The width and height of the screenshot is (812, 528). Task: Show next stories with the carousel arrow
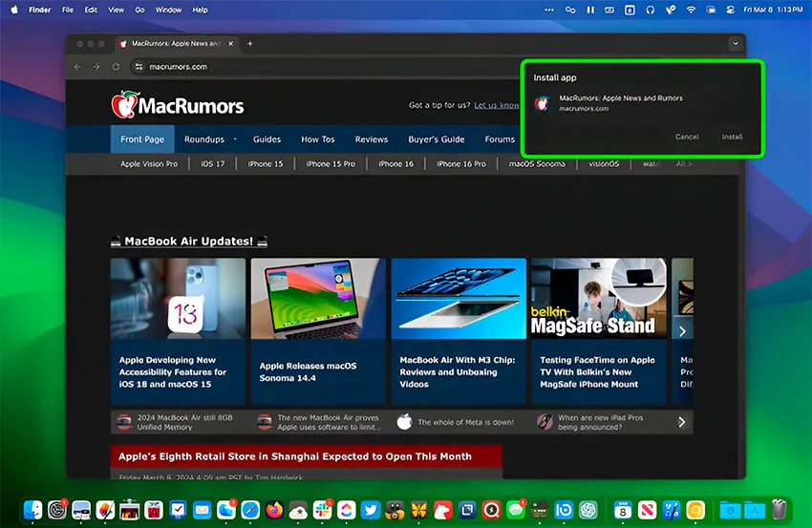tap(682, 331)
